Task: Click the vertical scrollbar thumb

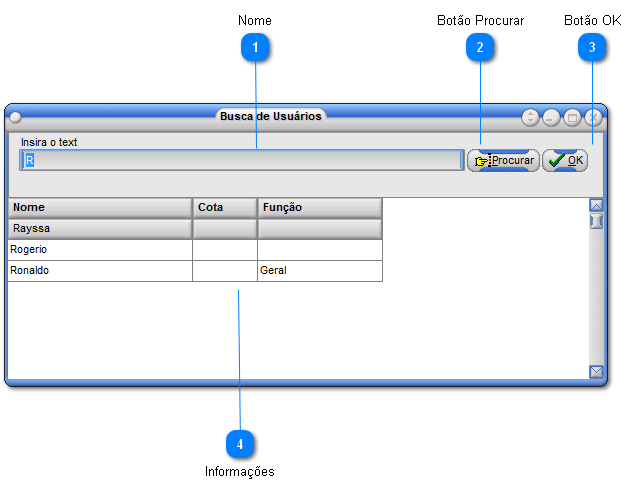Action: pyautogui.click(x=596, y=221)
